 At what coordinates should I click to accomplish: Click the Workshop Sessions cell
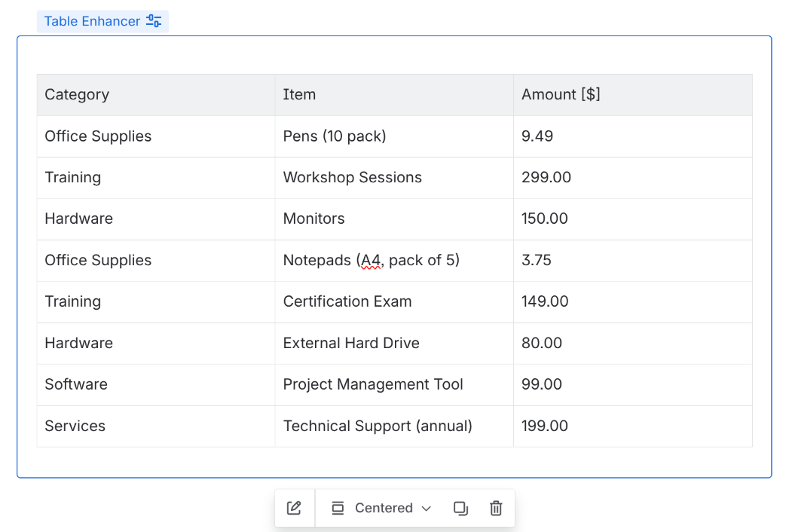coord(352,178)
